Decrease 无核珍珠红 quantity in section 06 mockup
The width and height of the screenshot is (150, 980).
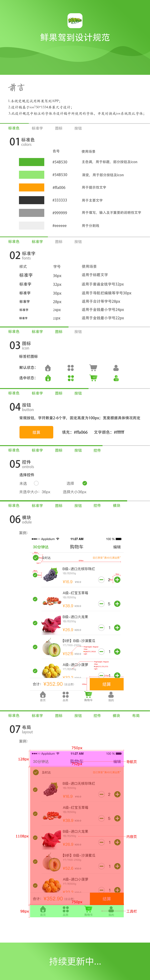(x=101, y=580)
